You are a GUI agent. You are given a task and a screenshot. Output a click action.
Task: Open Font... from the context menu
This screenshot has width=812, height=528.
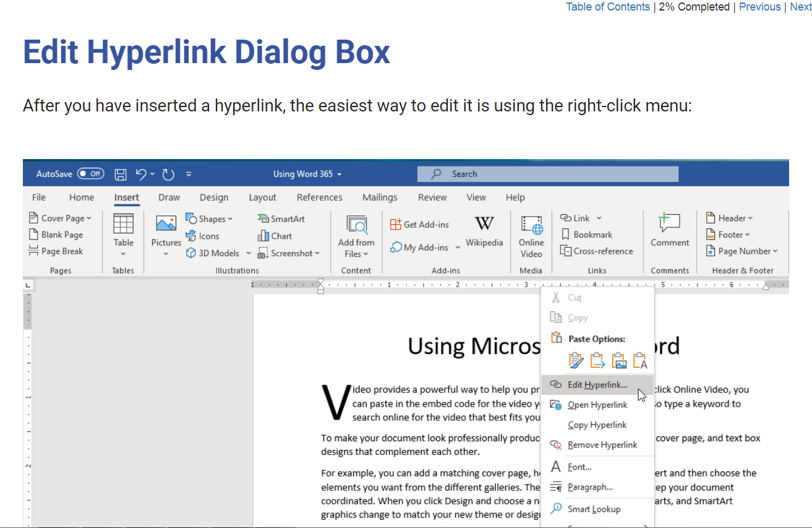click(x=597, y=467)
